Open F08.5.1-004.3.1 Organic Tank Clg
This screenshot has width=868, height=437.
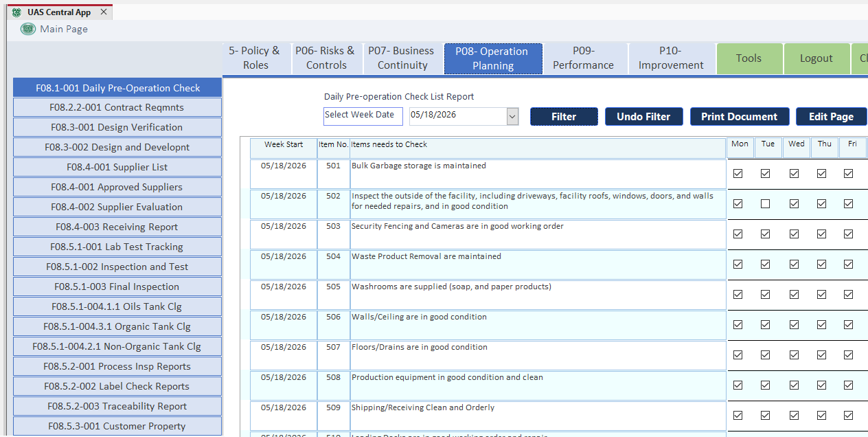(117, 326)
